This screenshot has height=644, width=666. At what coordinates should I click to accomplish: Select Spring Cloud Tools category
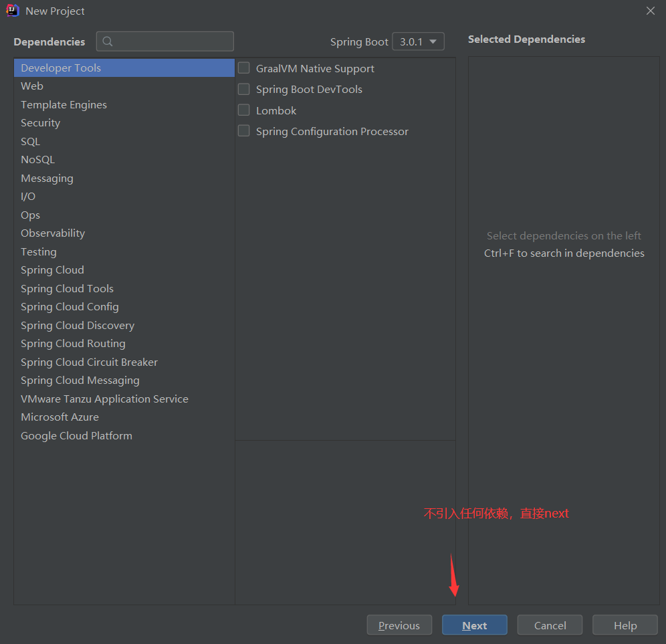pos(124,288)
